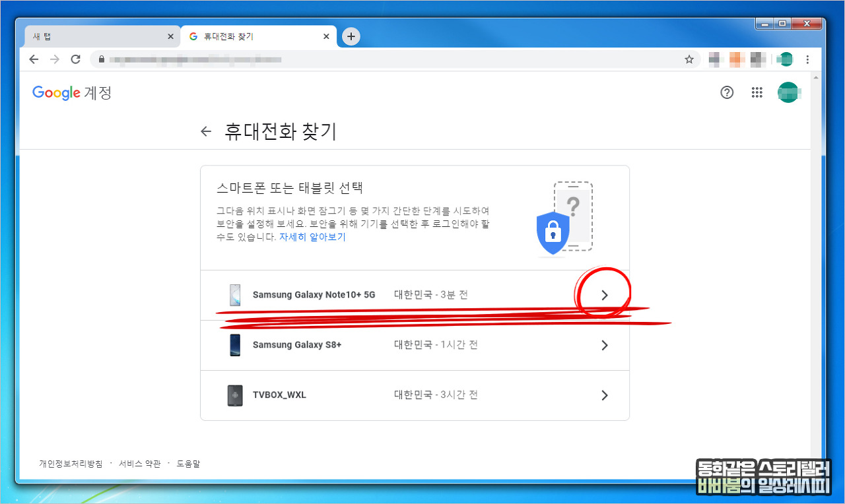Viewport: 845px width, 504px height.
Task: Click the browser forward arrow
Action: pos(55,59)
